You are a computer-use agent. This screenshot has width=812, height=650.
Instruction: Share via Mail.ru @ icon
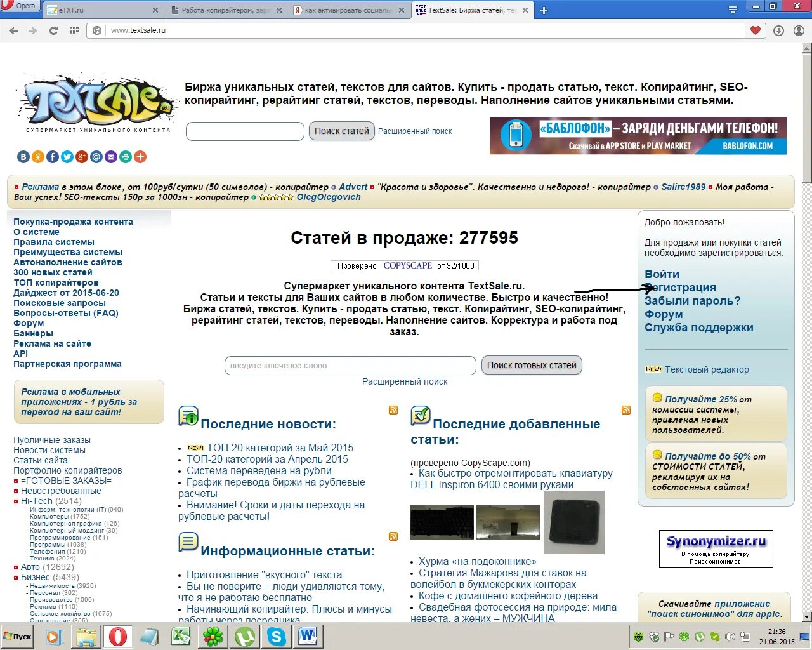click(x=96, y=157)
